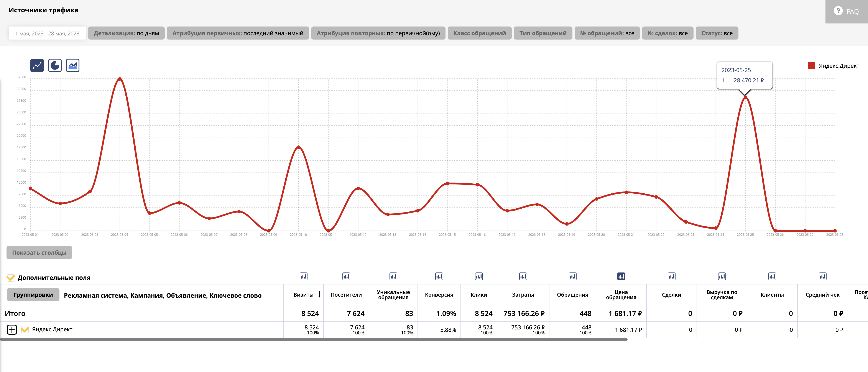This screenshot has width=868, height=372.
Task: Switch to pie chart view
Action: tap(55, 65)
